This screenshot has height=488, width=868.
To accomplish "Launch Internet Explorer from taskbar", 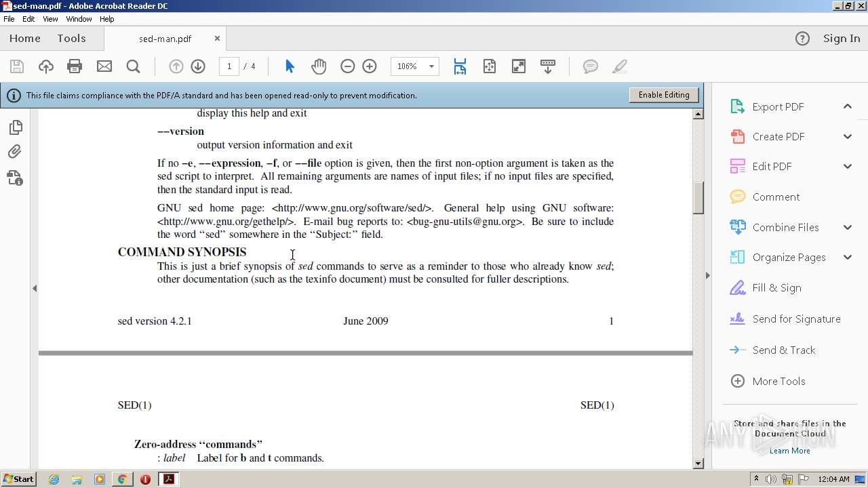I will tap(54, 479).
